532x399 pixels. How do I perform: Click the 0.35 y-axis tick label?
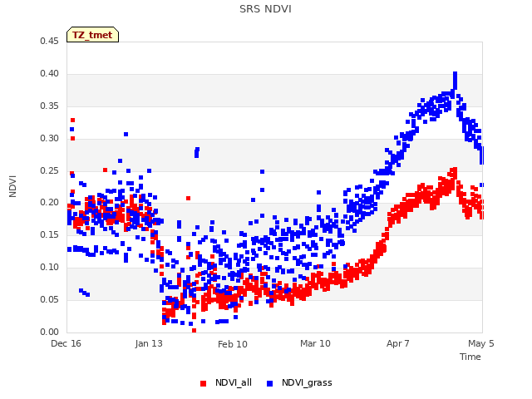49,106
